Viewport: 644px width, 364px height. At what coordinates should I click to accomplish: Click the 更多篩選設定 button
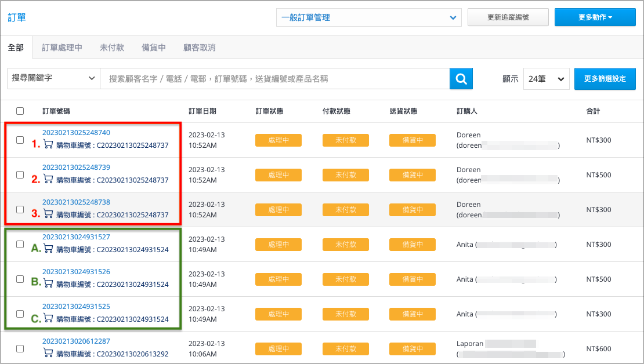tap(605, 79)
